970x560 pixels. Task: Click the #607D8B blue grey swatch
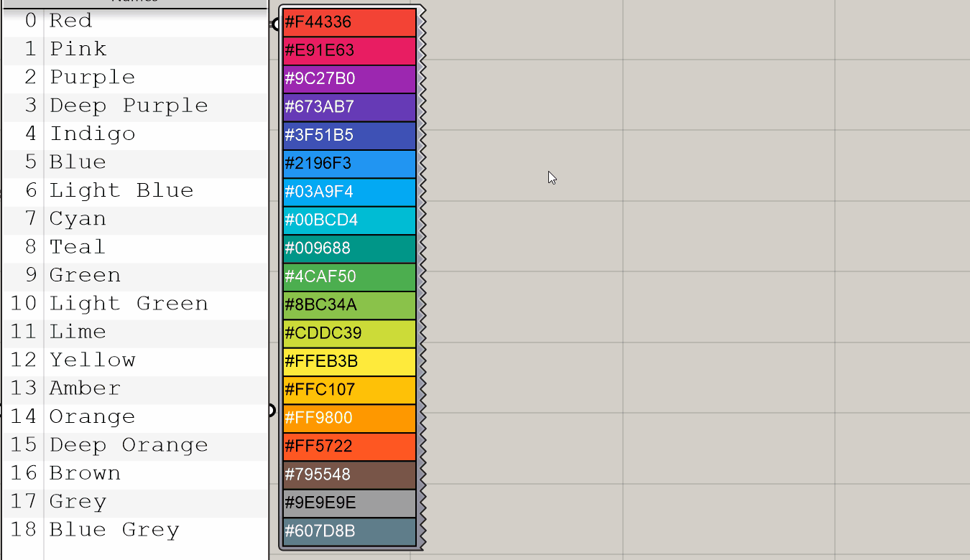pyautogui.click(x=349, y=531)
